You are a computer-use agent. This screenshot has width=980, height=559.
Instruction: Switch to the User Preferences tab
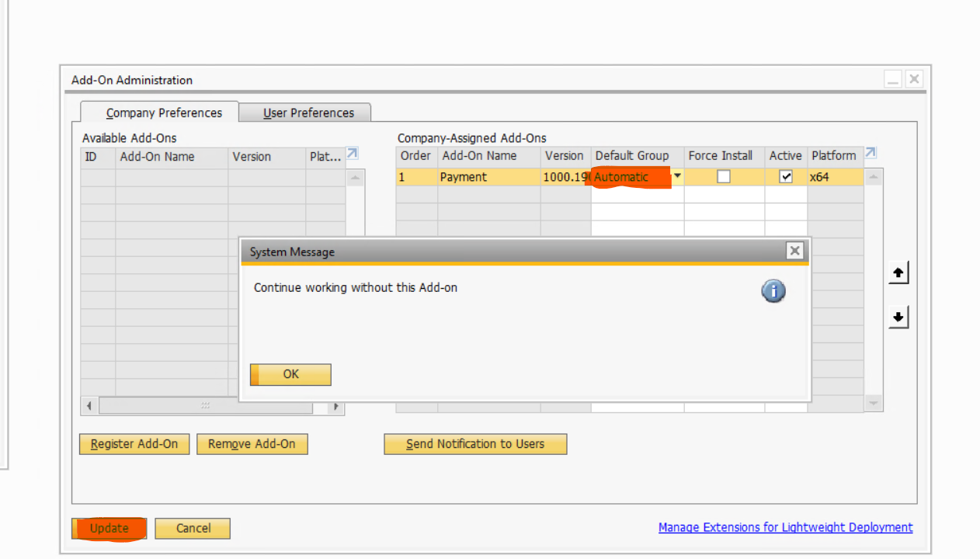pos(305,113)
